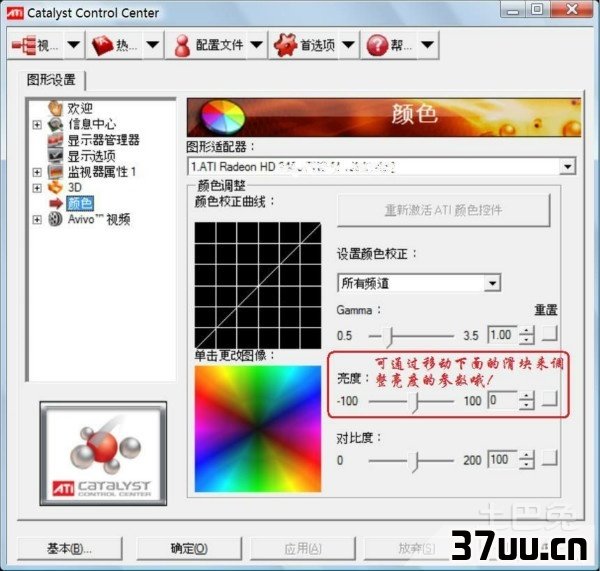
Task: Expand the 3D tree node
Action: point(37,188)
